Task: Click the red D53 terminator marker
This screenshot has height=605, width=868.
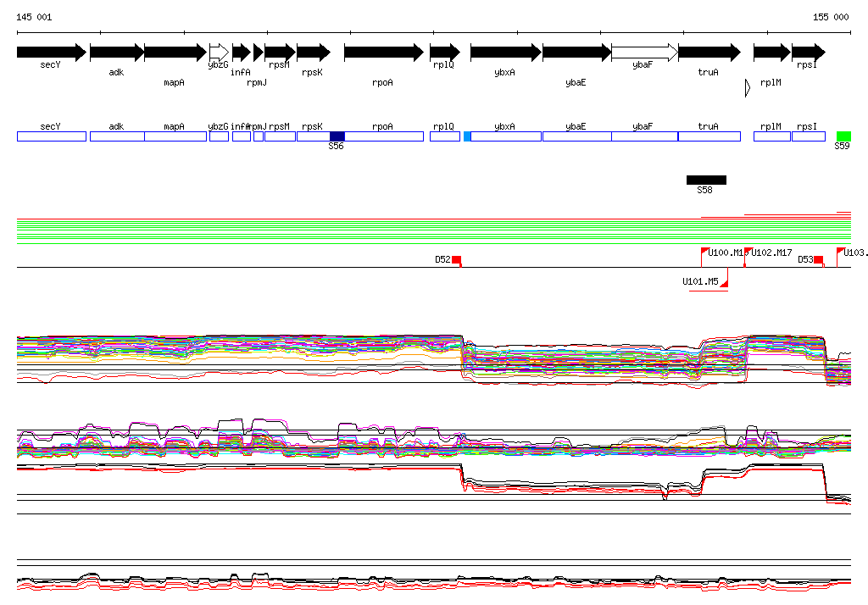Action: point(819,260)
